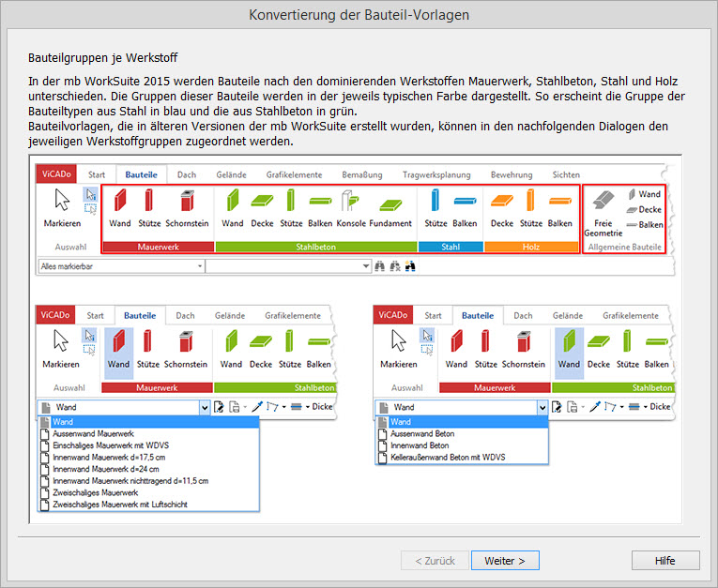Click gray Decke under Allgemeine Bauteile

(x=644, y=209)
